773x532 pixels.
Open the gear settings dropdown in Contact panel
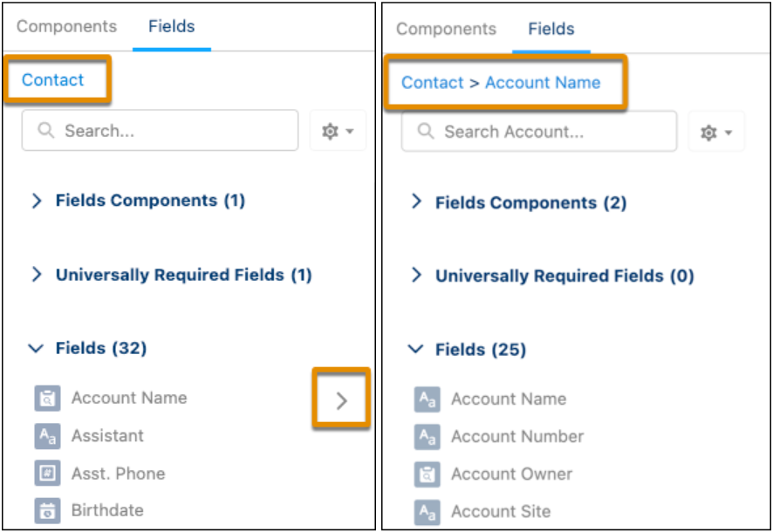[x=338, y=131]
